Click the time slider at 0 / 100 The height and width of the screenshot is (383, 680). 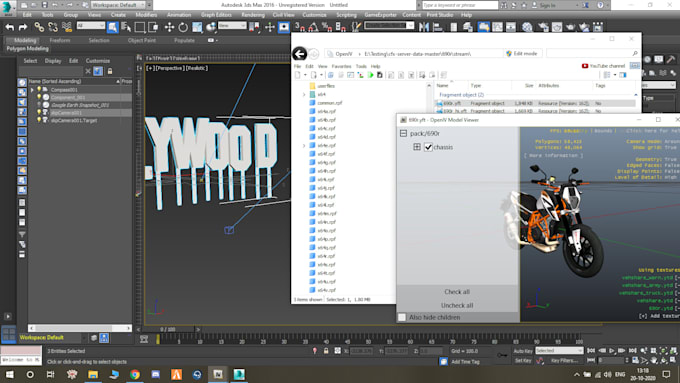(x=168, y=329)
